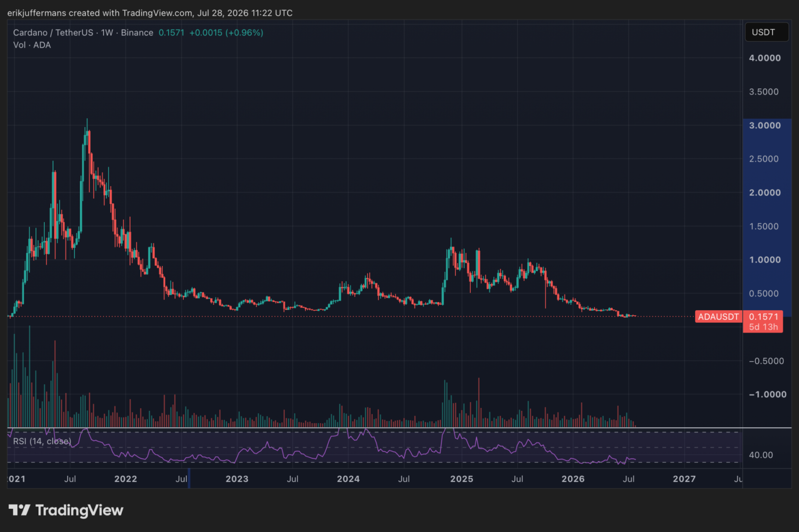
Task: Click the 2025 time axis label
Action: [x=462, y=479]
